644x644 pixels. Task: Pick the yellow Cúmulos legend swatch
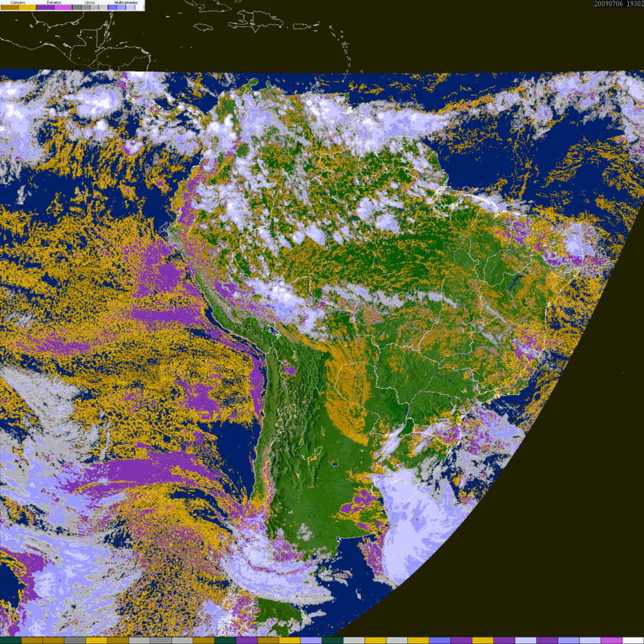point(27,7)
